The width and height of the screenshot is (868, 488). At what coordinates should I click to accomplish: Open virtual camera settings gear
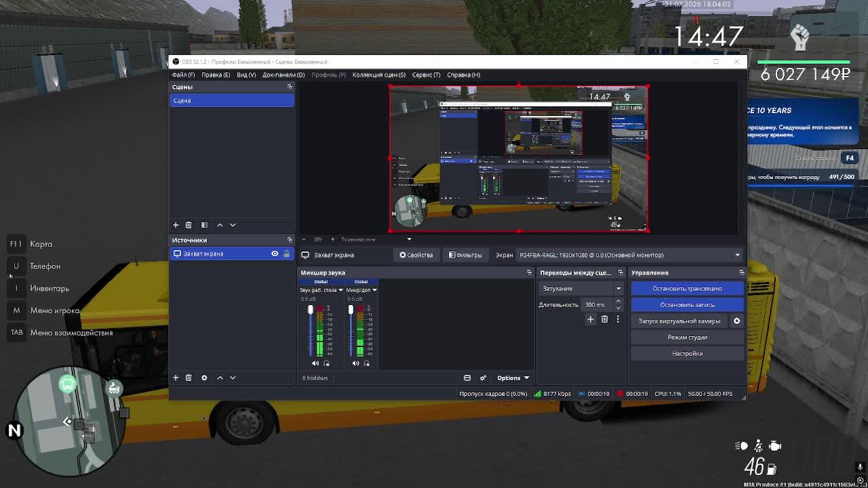click(737, 321)
